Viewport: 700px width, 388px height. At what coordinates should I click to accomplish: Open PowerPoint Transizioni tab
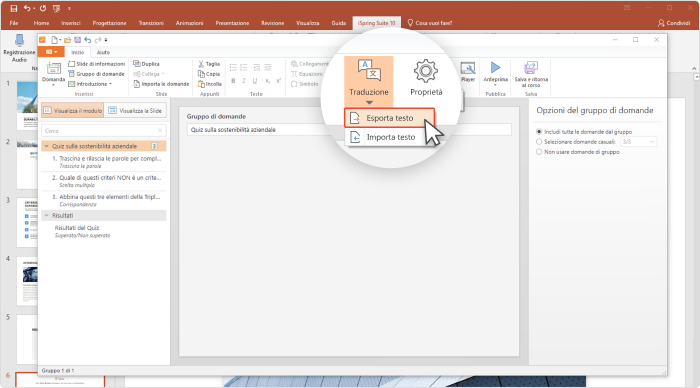(151, 23)
